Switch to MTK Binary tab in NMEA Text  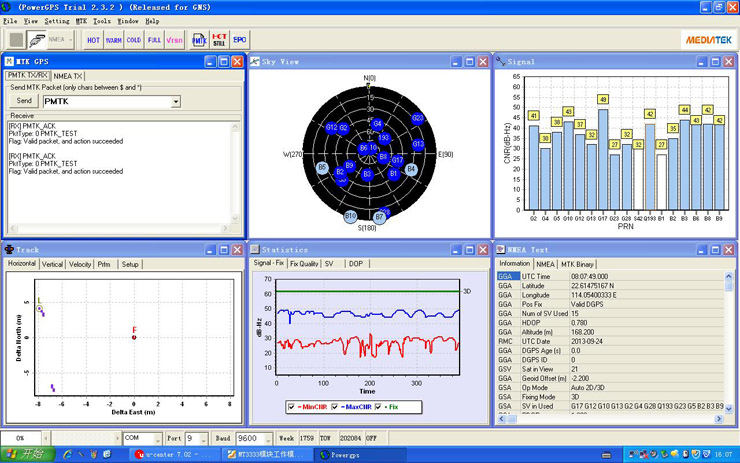click(x=577, y=264)
